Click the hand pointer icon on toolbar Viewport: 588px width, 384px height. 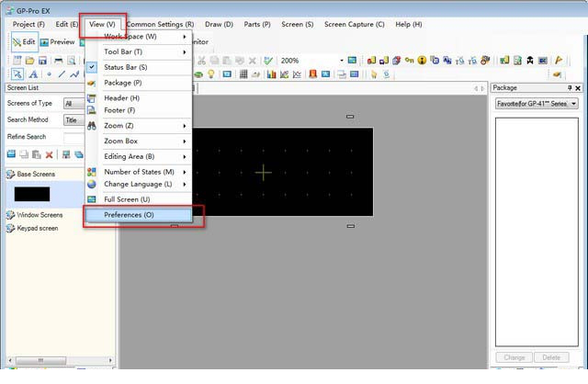tap(374, 74)
